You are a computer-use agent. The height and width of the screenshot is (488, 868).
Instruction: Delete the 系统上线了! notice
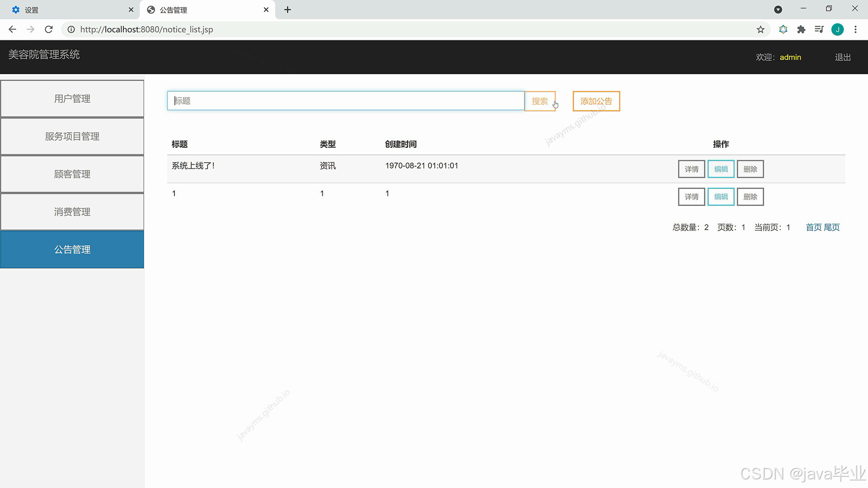point(750,169)
